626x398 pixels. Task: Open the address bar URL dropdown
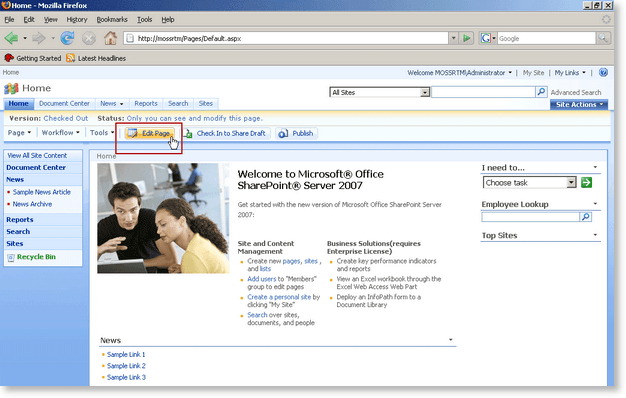click(x=453, y=38)
